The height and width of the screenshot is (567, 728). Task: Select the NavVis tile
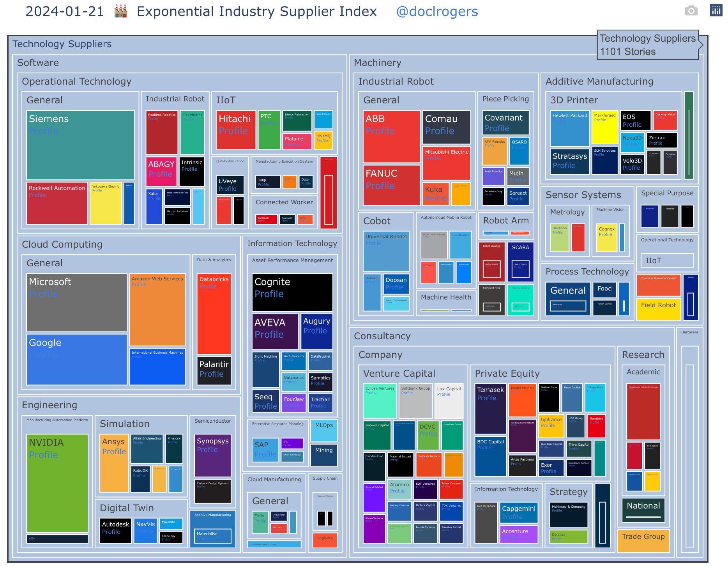coord(145,531)
